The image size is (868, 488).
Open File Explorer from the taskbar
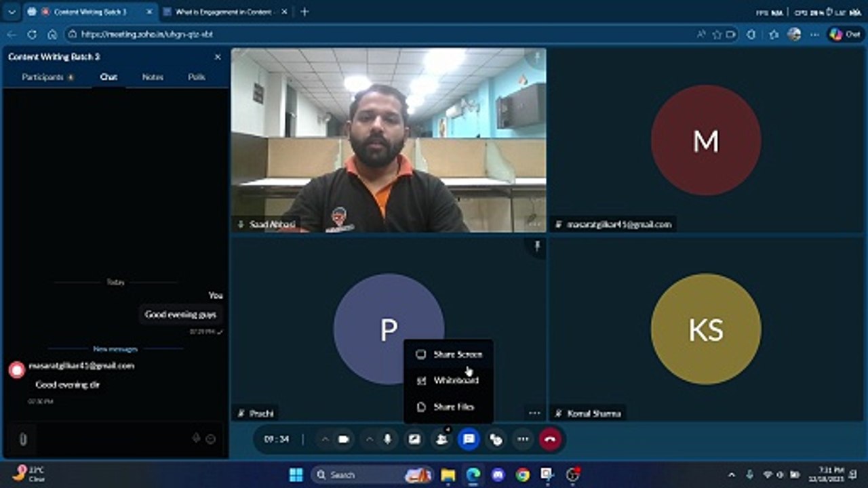(x=448, y=475)
